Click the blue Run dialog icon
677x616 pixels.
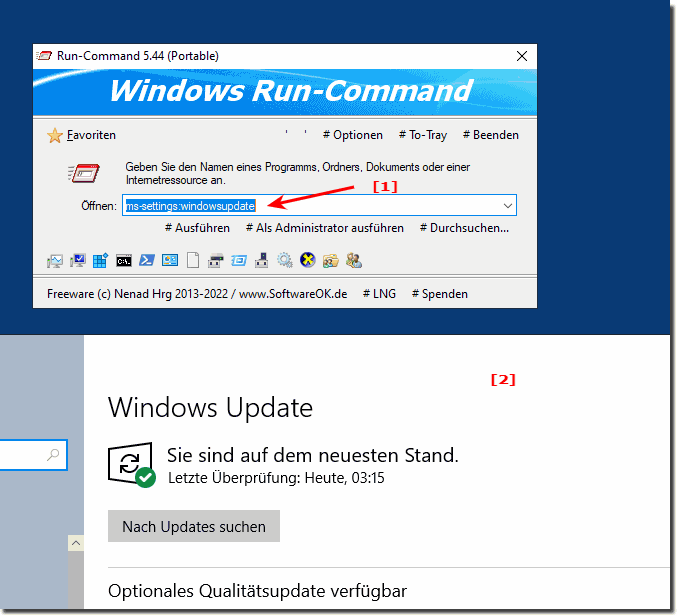239,261
